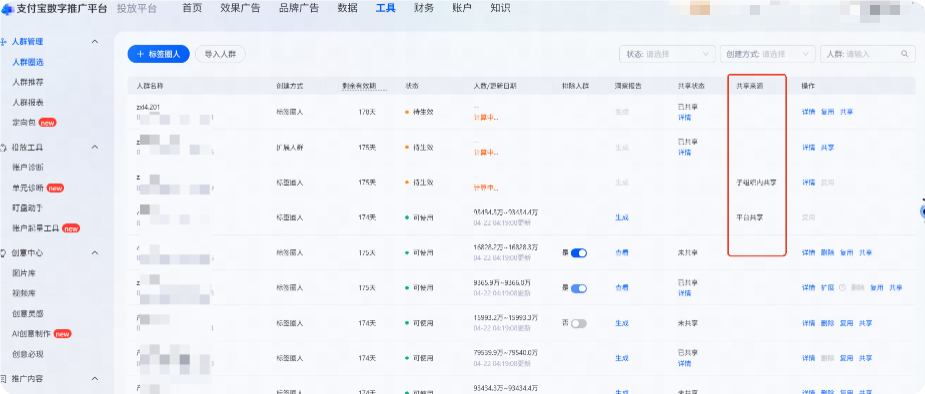Viewport: 925px width, 394px height.
Task: Collapse the 人群管理 section chevron
Action: (x=95, y=42)
